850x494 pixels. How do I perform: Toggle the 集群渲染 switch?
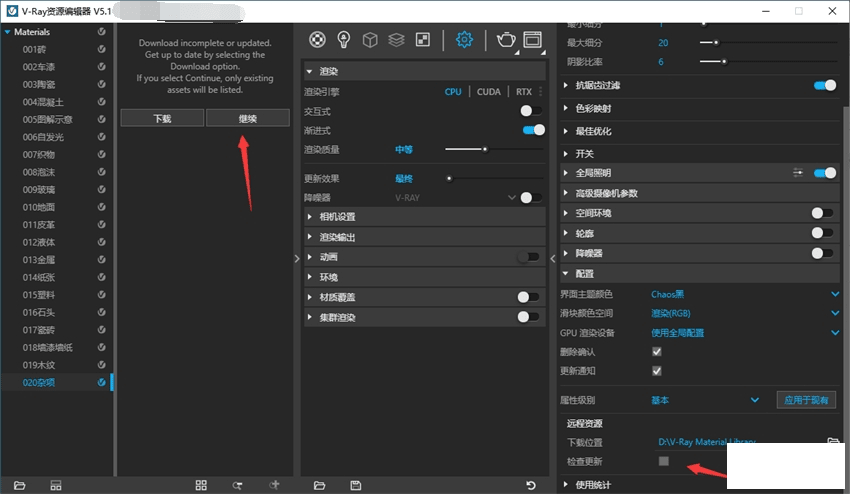click(528, 317)
